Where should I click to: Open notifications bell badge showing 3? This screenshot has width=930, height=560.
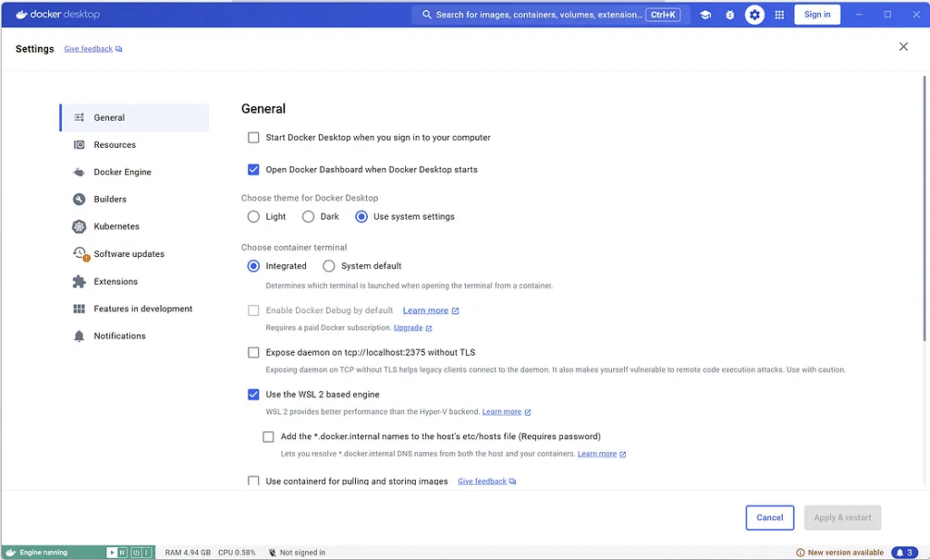905,553
